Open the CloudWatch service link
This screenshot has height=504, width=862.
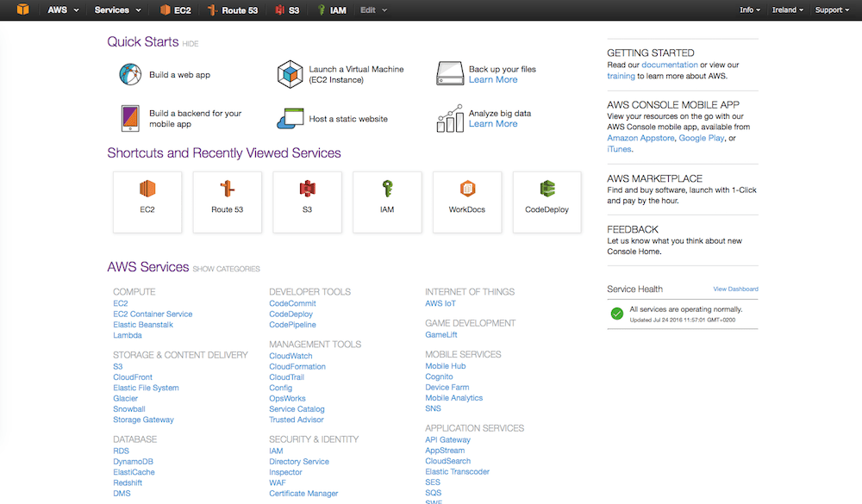click(290, 356)
